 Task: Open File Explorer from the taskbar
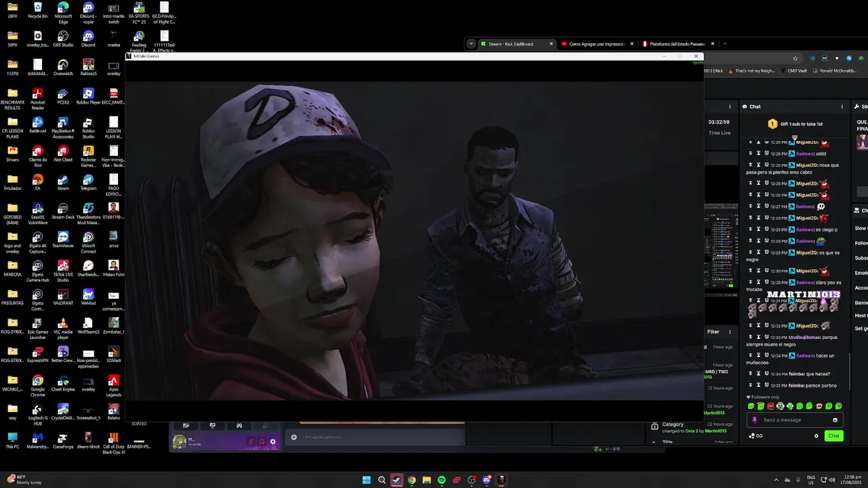pos(427,480)
